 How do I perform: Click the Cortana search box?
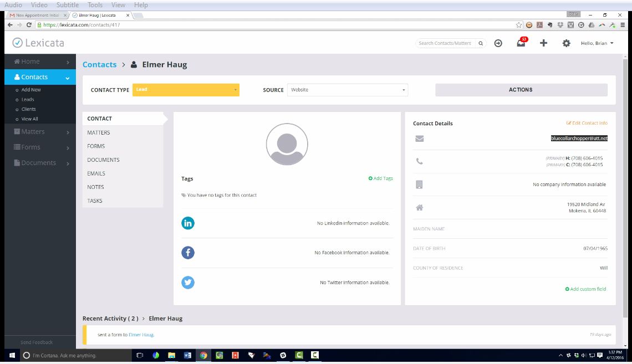75,355
